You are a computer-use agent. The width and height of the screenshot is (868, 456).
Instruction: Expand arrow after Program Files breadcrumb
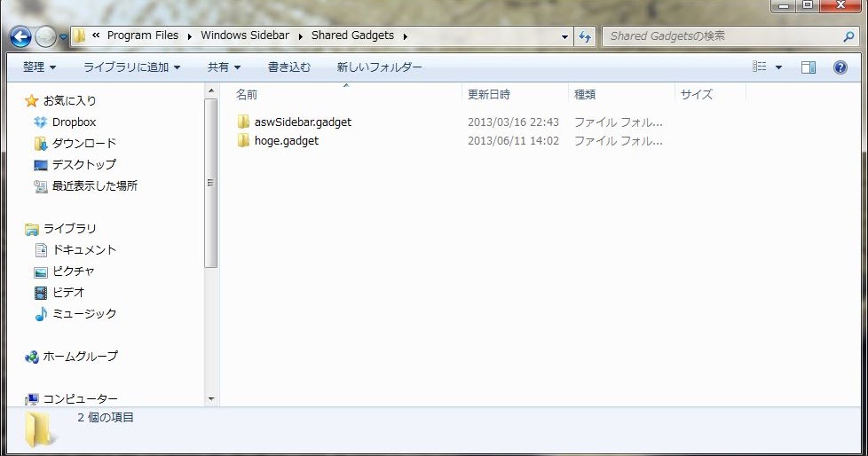[189, 36]
